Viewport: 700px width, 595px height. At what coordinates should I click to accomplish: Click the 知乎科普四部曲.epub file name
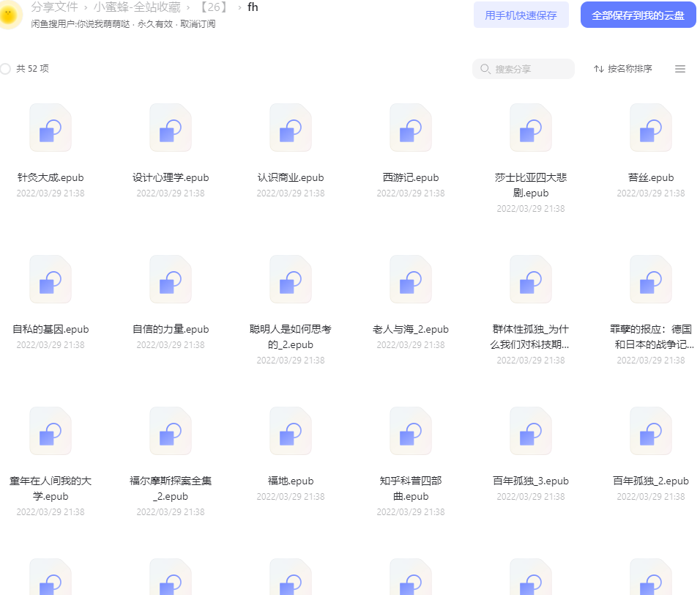pyautogui.click(x=411, y=488)
